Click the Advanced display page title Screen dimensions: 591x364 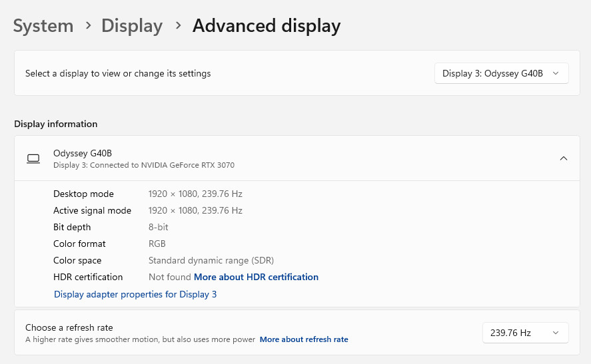[267, 26]
